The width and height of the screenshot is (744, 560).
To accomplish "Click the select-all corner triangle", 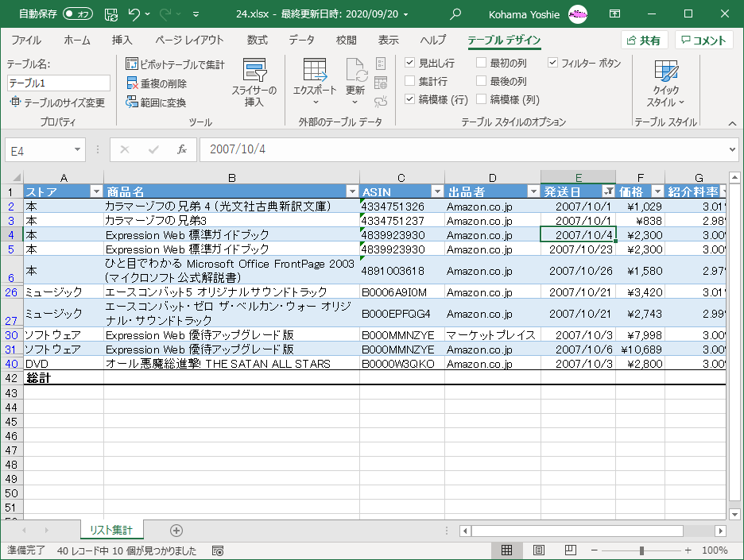I will point(16,177).
